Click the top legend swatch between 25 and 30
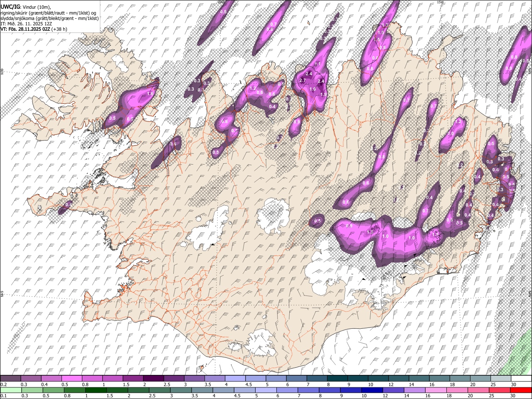The image size is (532, 399). [x=501, y=379]
